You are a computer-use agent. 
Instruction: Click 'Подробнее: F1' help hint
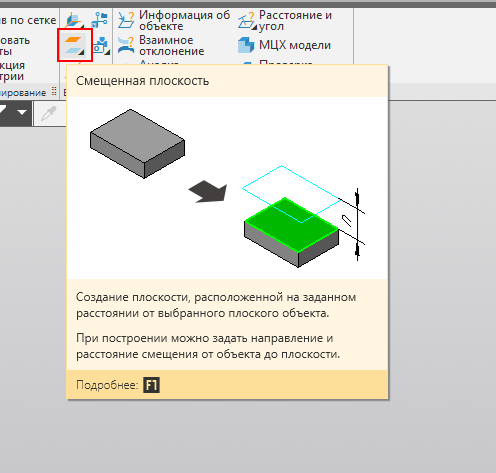click(x=118, y=385)
